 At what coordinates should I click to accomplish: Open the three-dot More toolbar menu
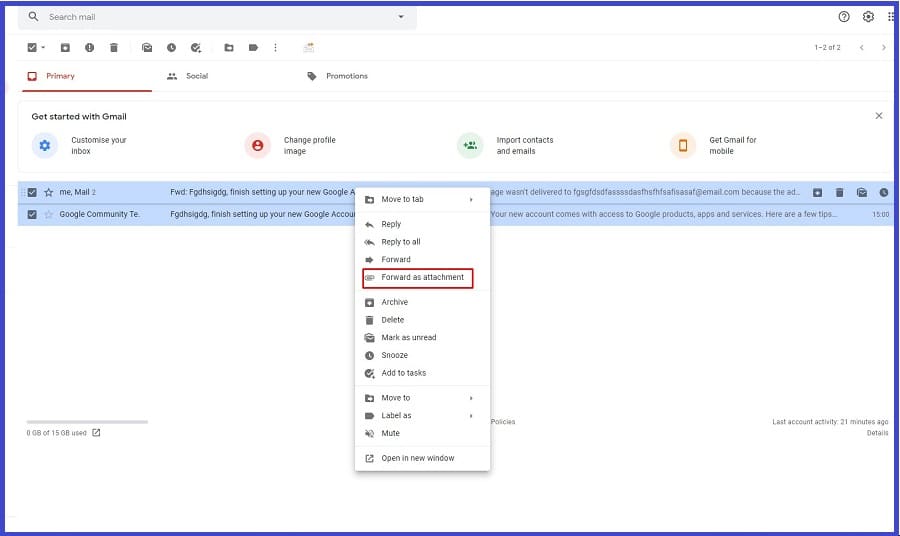276,48
